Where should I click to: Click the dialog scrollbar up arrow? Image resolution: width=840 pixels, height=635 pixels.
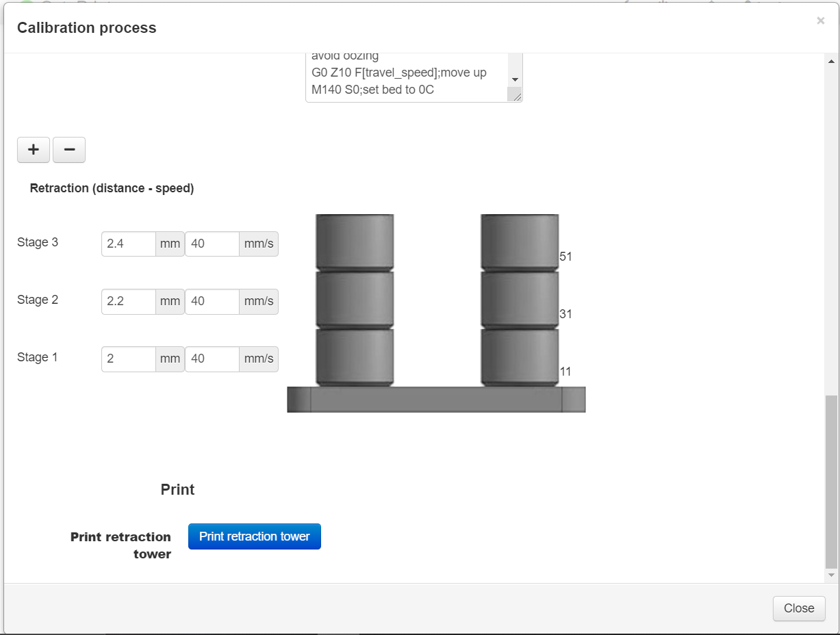point(831,60)
